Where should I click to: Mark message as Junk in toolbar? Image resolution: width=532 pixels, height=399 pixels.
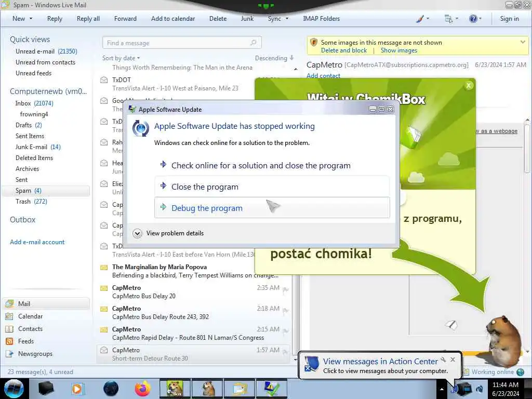(247, 19)
